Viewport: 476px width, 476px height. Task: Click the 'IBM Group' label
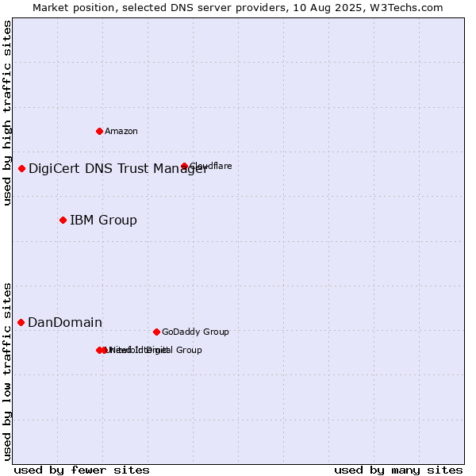(103, 221)
